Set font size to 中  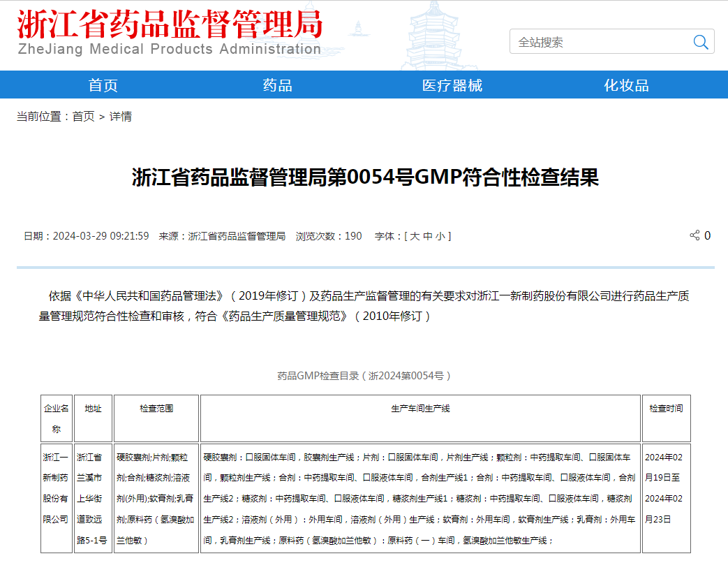[428, 236]
